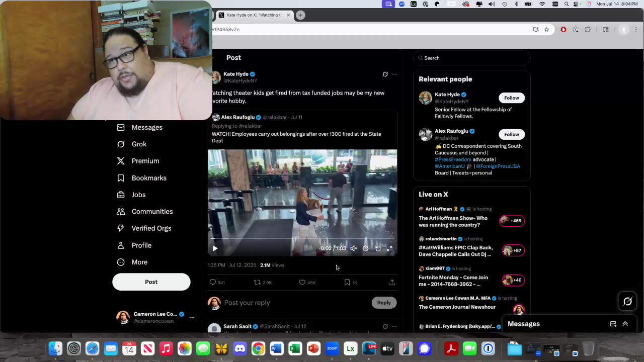Unmute the video volume icon
This screenshot has height=362, width=644.
tap(354, 248)
